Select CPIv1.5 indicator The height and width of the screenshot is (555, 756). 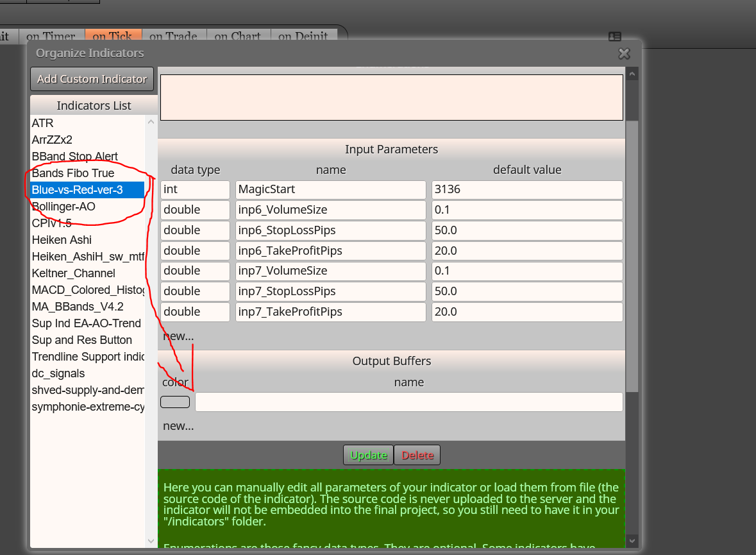point(87,223)
